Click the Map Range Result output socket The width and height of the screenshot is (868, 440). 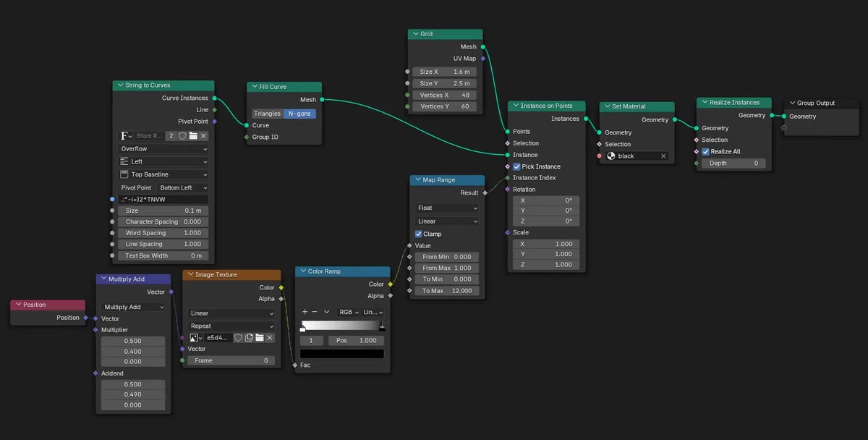click(x=485, y=193)
